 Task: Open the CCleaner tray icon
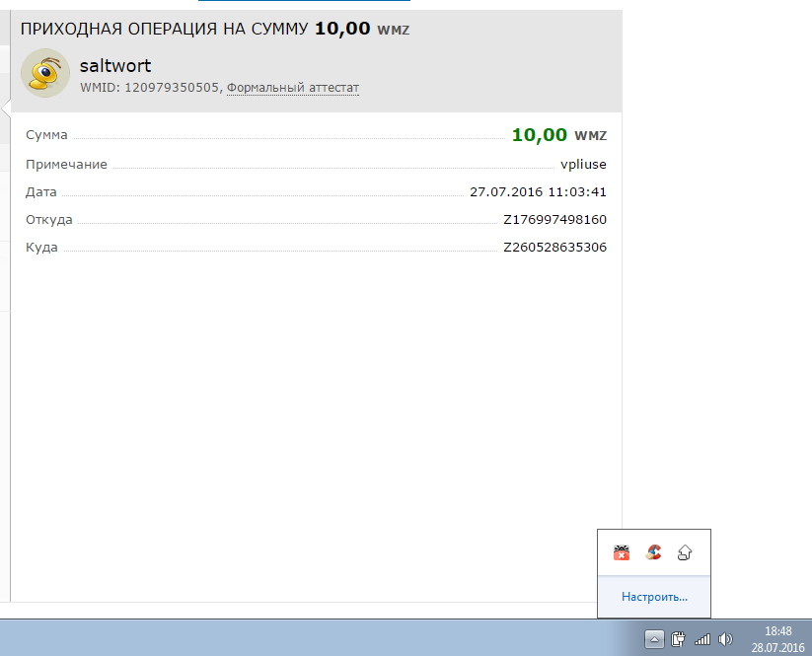pyautogui.click(x=653, y=553)
